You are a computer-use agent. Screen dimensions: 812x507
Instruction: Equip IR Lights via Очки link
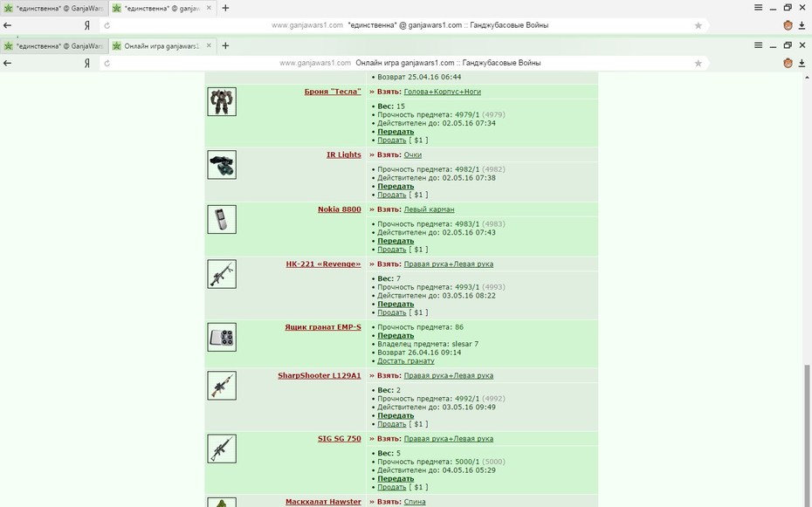click(x=413, y=154)
